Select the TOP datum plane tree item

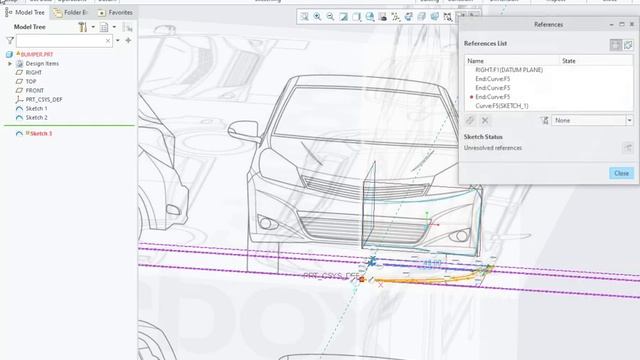pos(31,82)
